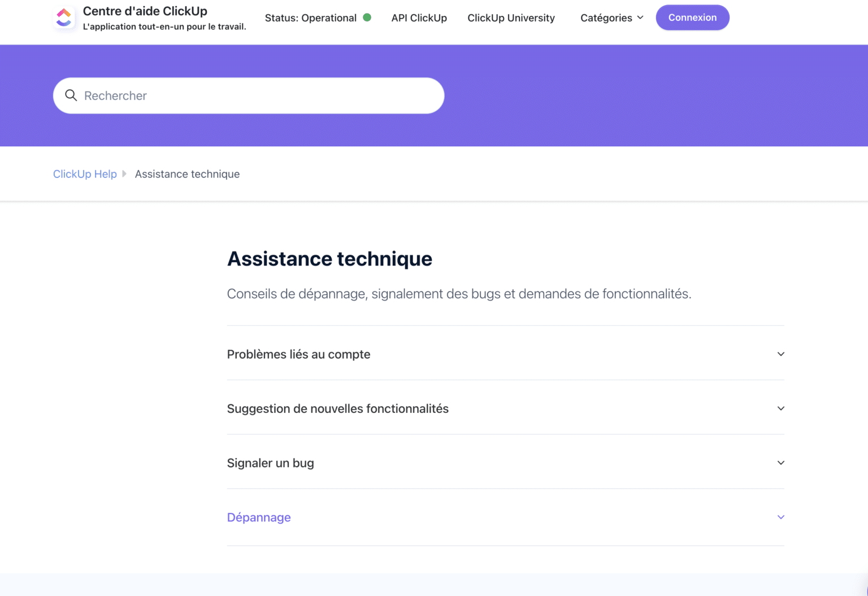868x596 pixels.
Task: Check Status: Operational
Action: (x=311, y=18)
